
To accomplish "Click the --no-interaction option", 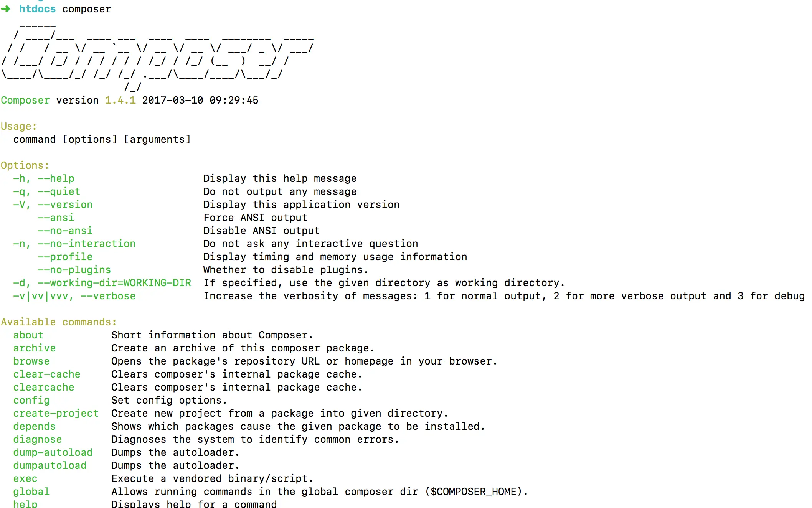I will (x=86, y=244).
